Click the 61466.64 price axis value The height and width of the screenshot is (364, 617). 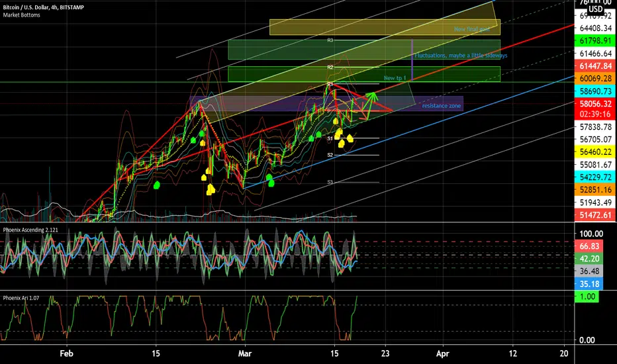pos(596,54)
